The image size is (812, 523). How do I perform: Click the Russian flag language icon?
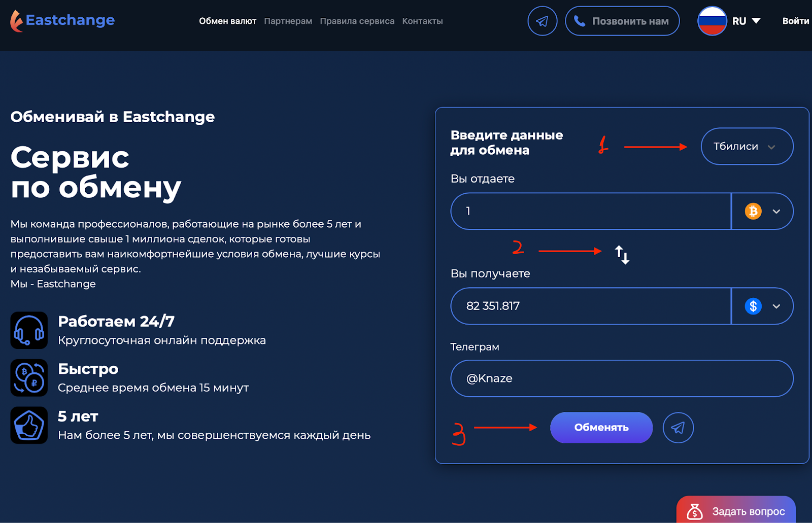(712, 21)
